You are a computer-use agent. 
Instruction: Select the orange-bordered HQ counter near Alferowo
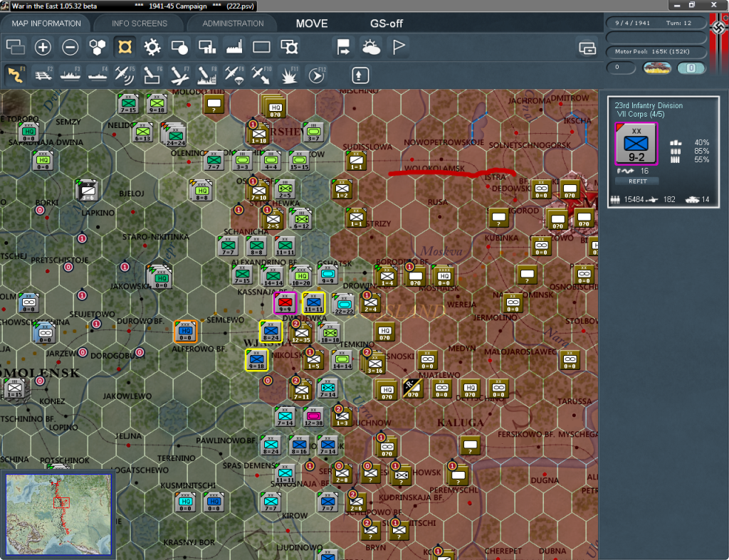coord(186,332)
